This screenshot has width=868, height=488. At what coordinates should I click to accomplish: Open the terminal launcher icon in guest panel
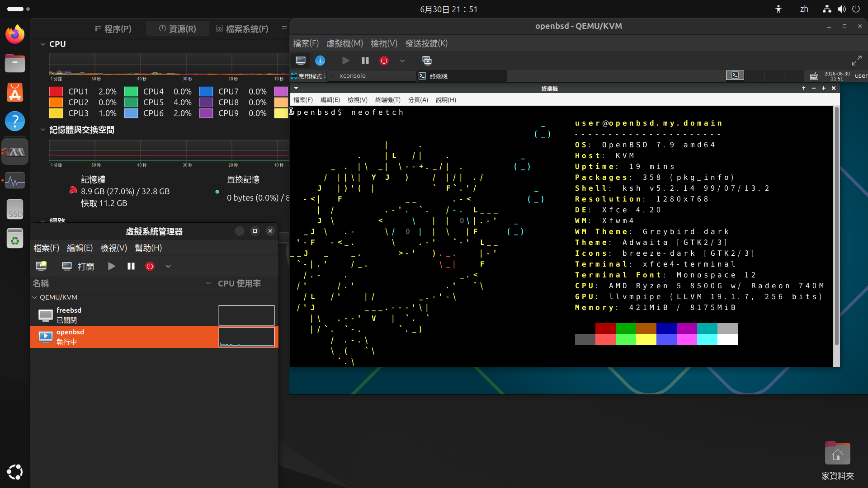[x=735, y=75]
